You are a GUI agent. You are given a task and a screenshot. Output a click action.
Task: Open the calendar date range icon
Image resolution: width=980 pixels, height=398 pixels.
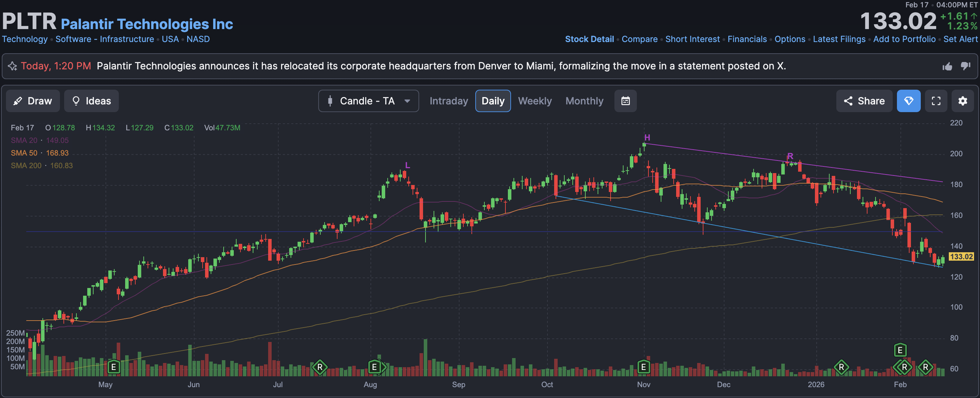click(625, 101)
